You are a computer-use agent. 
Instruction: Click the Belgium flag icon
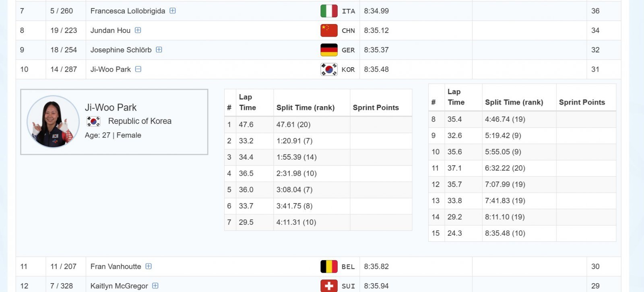[x=329, y=267]
